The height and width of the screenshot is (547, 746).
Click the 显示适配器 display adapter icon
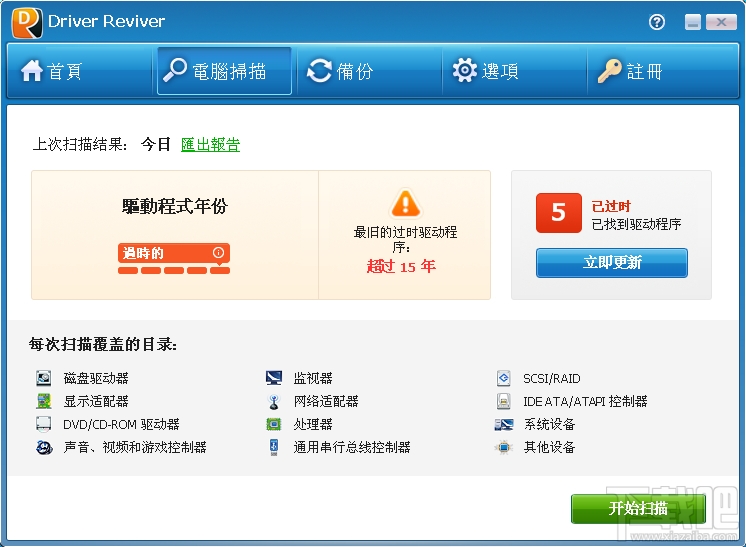click(x=43, y=401)
